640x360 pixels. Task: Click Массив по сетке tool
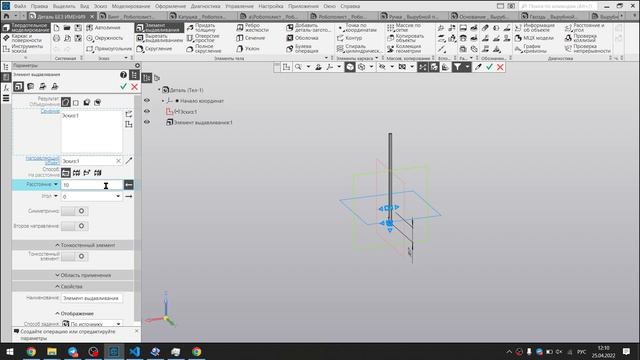tap(404, 27)
